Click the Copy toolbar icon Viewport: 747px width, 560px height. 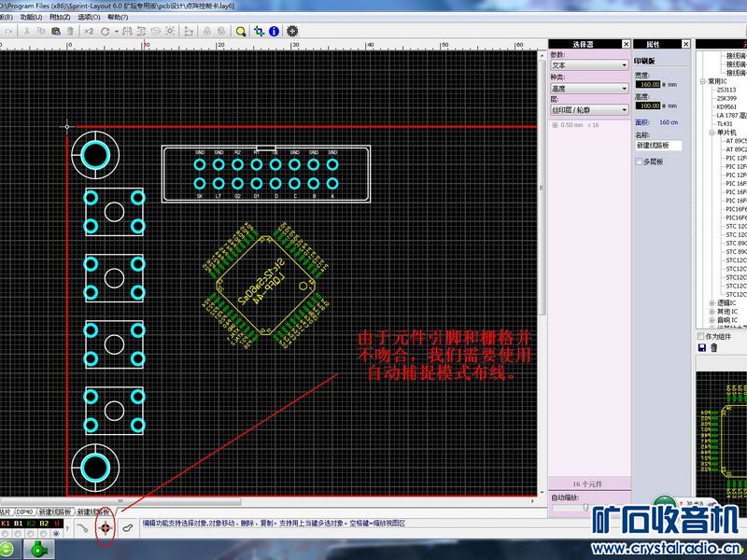[x=41, y=32]
